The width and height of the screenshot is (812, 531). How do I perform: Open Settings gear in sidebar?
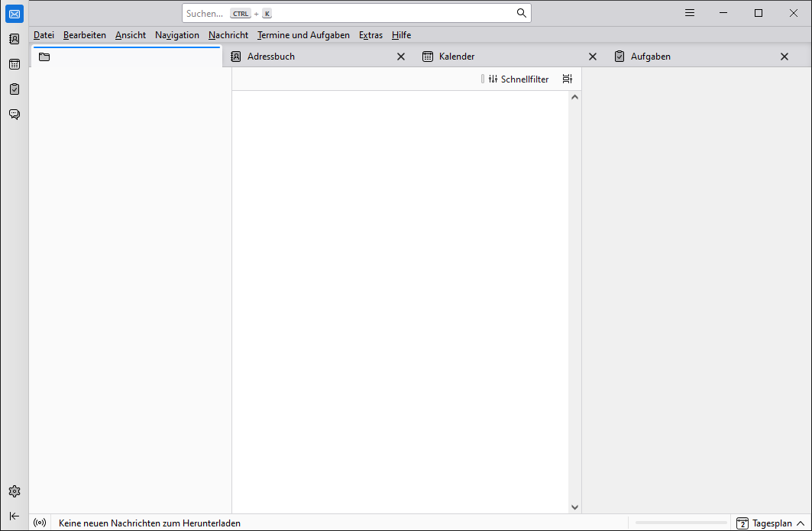(15, 491)
